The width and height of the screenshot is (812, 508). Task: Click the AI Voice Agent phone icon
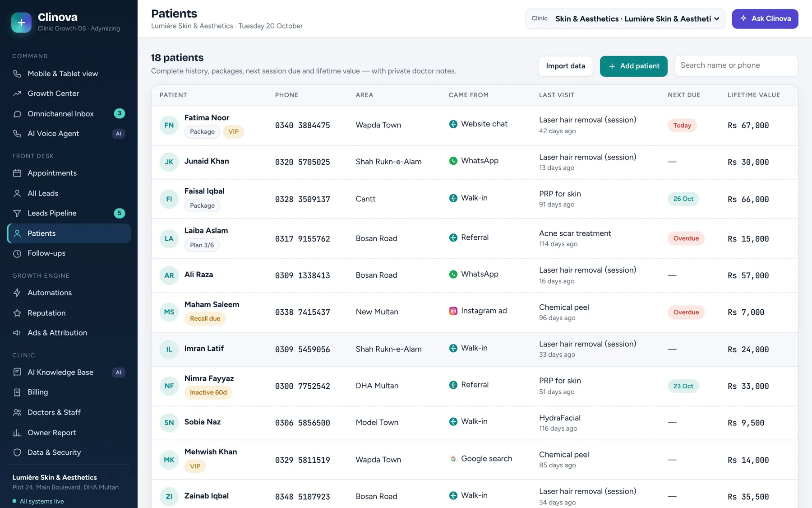click(17, 134)
